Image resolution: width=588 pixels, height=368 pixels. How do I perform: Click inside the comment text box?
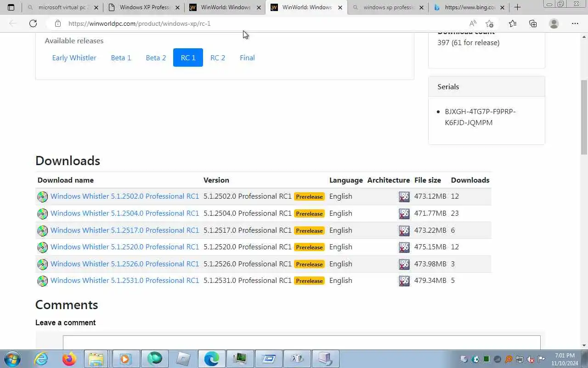coord(301,343)
